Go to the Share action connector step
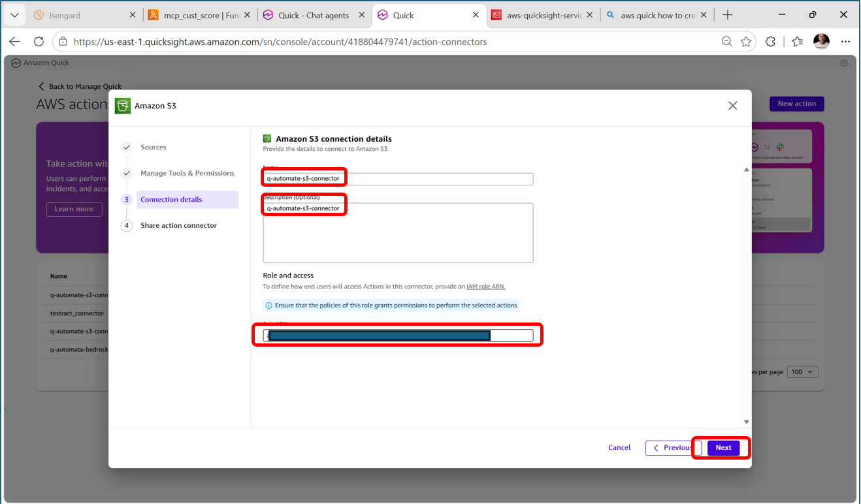861x504 pixels. pos(178,226)
